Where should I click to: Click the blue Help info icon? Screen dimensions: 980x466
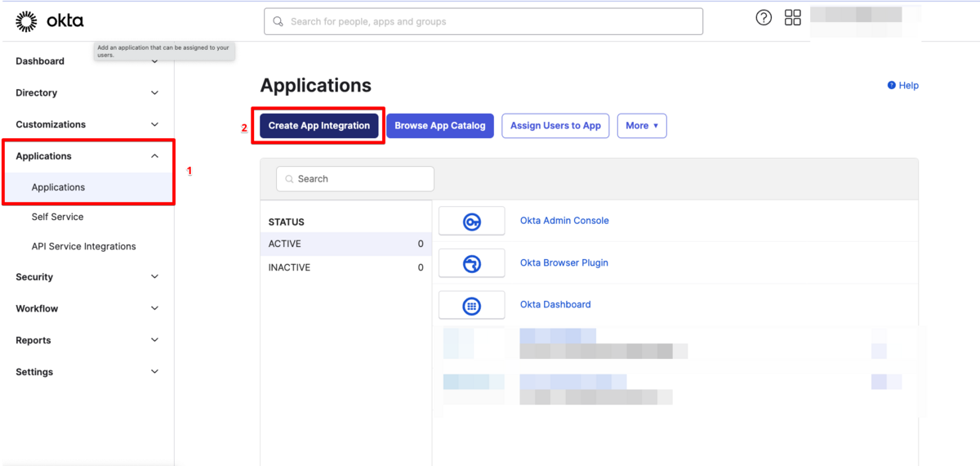click(x=892, y=85)
